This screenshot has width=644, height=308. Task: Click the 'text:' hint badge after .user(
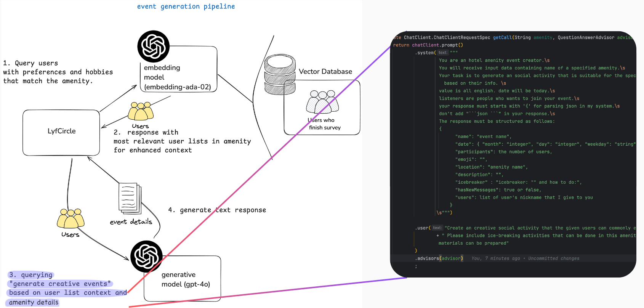(437, 228)
